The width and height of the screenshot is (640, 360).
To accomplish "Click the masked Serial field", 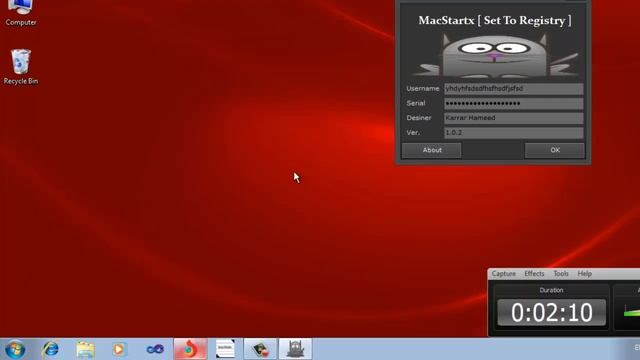I will [x=513, y=103].
